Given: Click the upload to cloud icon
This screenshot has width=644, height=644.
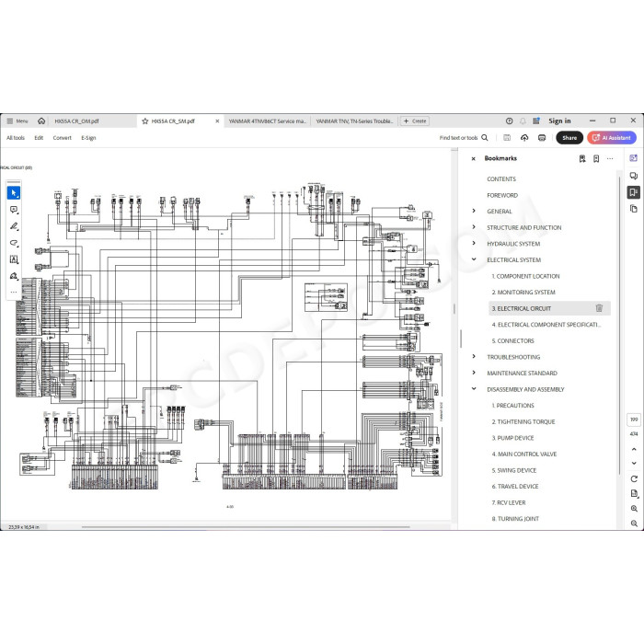Looking at the screenshot, I should [x=524, y=138].
